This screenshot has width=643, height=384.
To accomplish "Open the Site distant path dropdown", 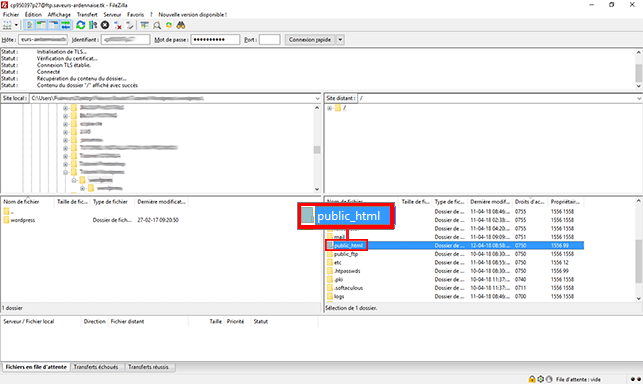I will pos(639,98).
